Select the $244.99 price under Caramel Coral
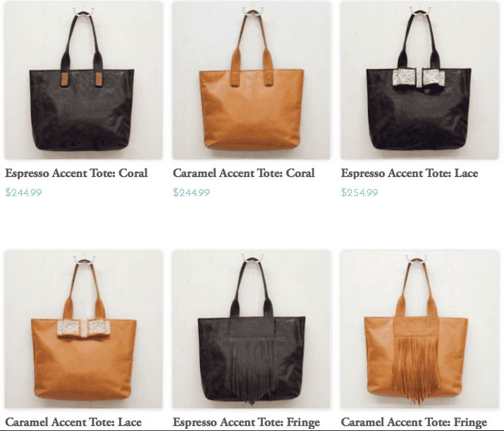Viewport: 504px width, 431px height. pos(191,193)
